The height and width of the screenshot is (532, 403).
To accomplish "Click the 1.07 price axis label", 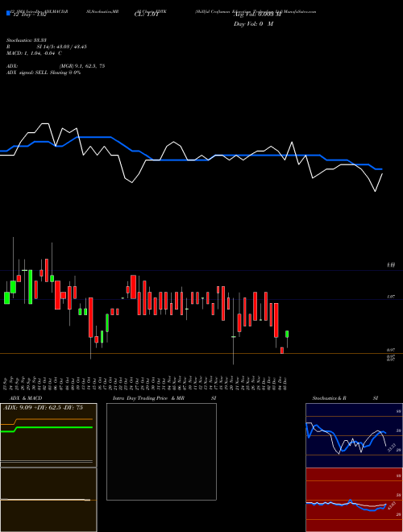I will [391, 297].
